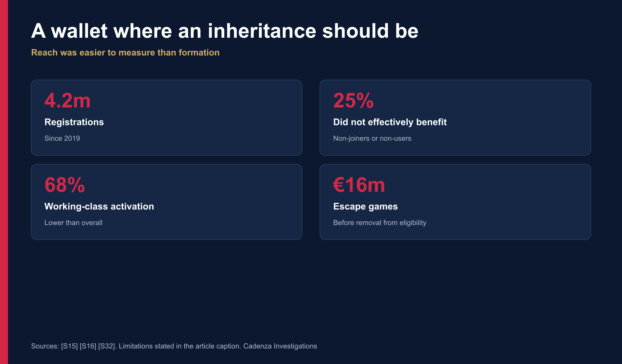Click 'Cadenza Investigations' in the footer

click(x=280, y=346)
